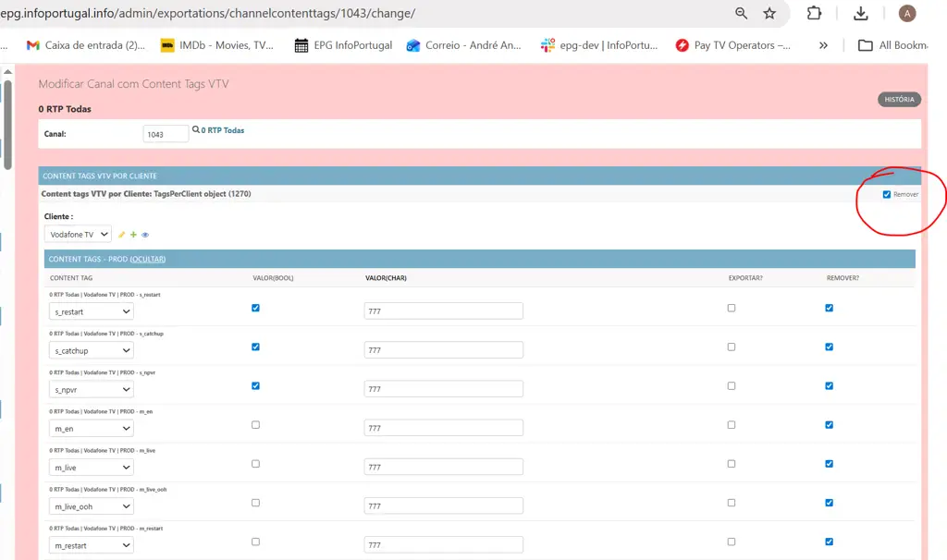This screenshot has width=947, height=560.
Task: Open the browser Downloads icon
Action: pyautogui.click(x=860, y=13)
